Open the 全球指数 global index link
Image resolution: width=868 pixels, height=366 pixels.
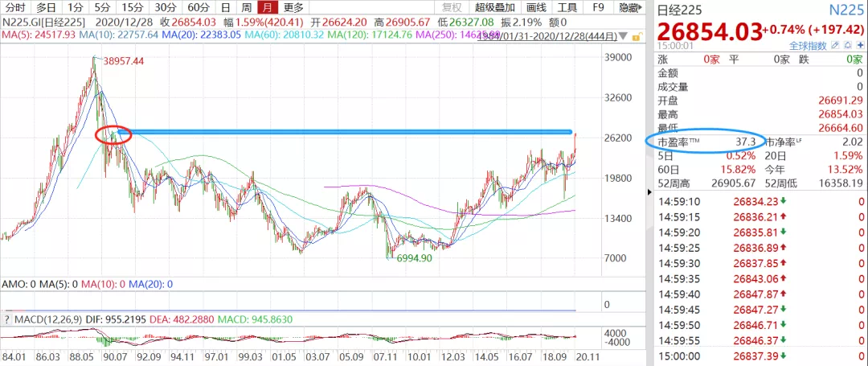point(808,45)
